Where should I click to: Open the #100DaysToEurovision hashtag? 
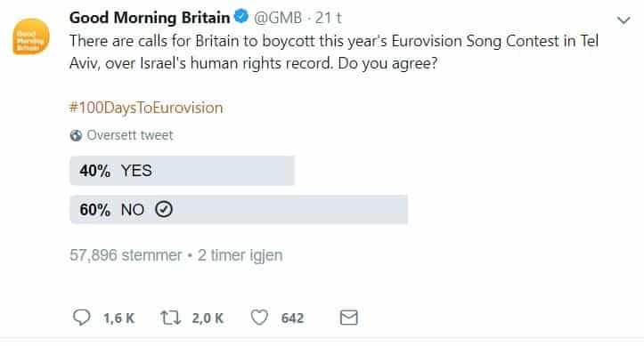146,108
